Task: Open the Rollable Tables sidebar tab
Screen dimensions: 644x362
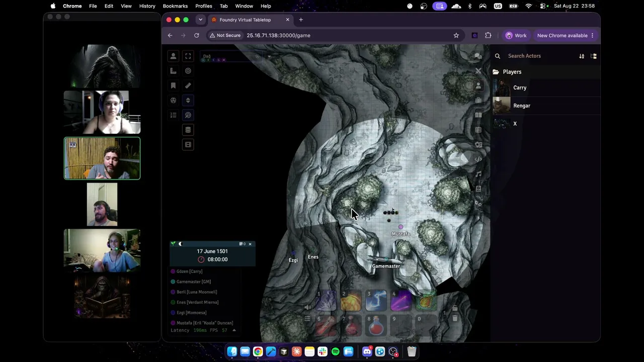Action: (478, 130)
